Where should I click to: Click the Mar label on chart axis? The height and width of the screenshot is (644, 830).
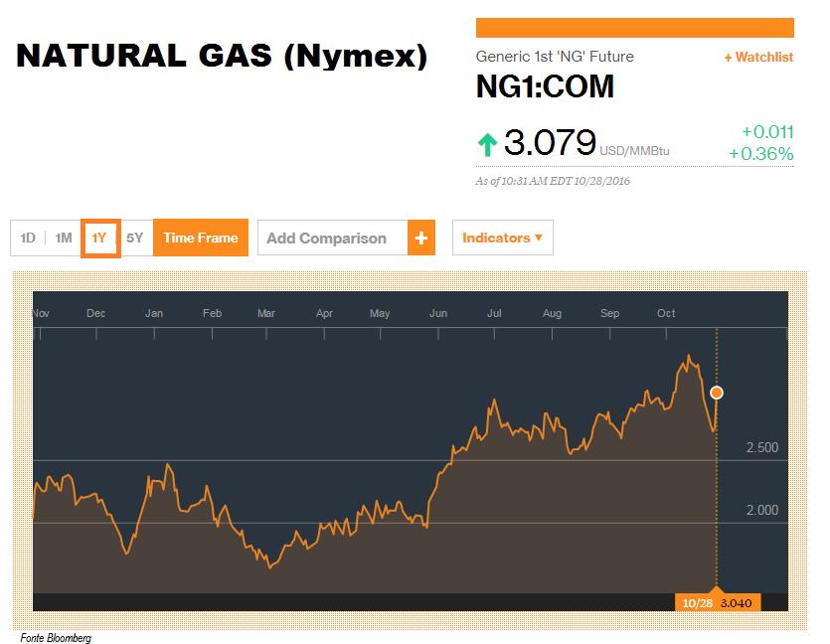tap(266, 313)
